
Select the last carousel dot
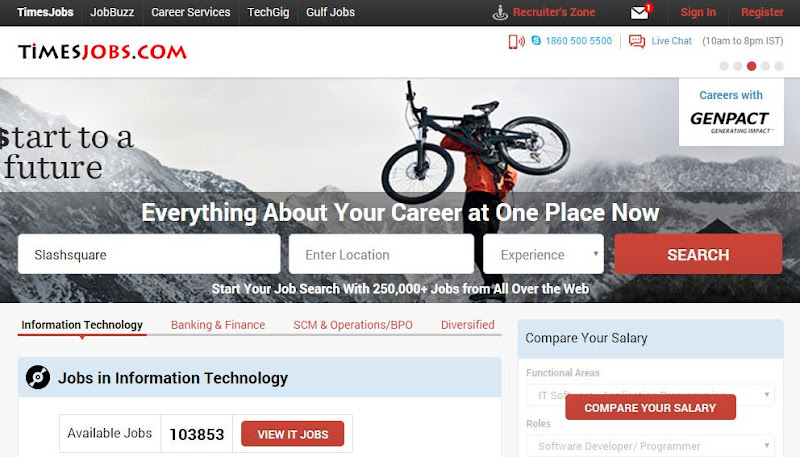[779, 66]
